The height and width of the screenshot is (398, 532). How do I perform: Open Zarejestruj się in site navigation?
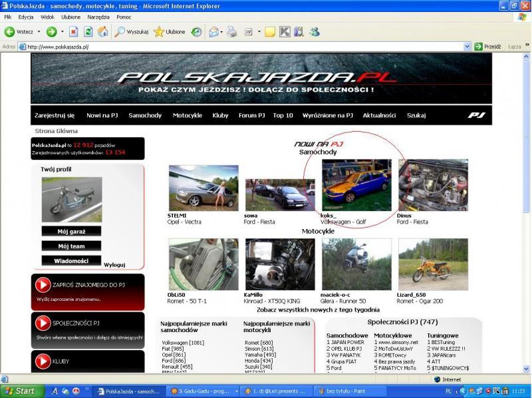coord(55,115)
